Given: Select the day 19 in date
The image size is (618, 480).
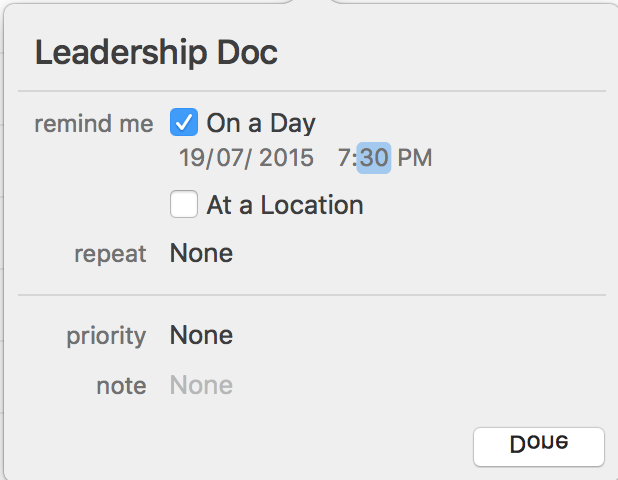Looking at the screenshot, I should (x=191, y=158).
